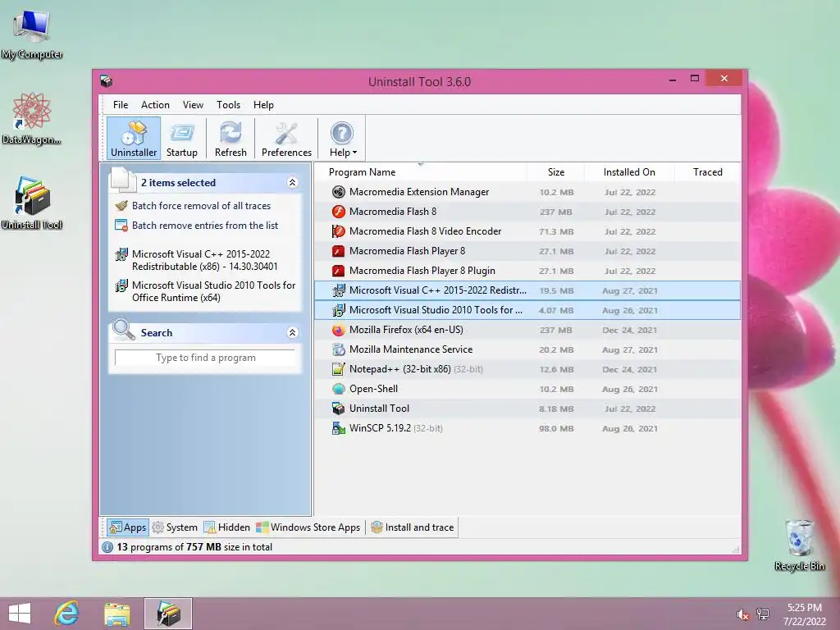
Task: Select 'Macromedia Flash 8 Video Encoder' program name
Action: pos(426,231)
